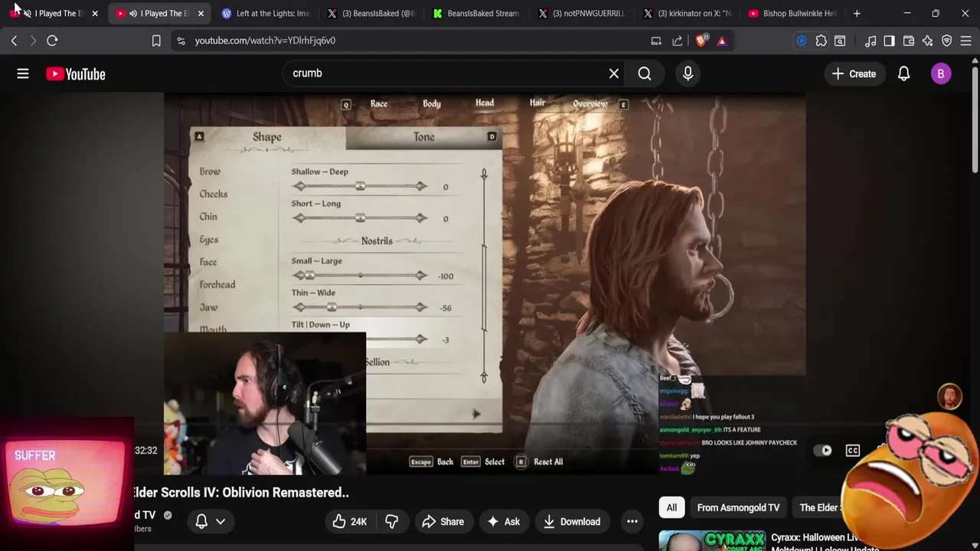Click the video title Elder Scrolls IV text
Viewport: 980px width, 551px height.
point(241,493)
